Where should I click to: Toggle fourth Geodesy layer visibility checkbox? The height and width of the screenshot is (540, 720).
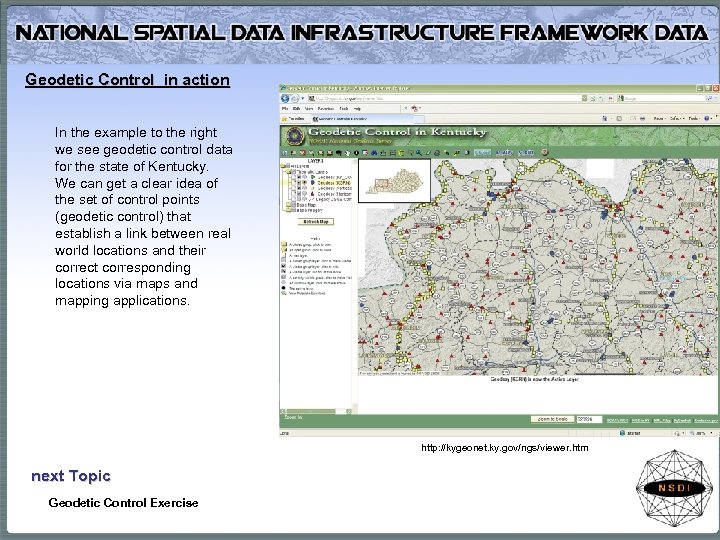click(x=299, y=194)
